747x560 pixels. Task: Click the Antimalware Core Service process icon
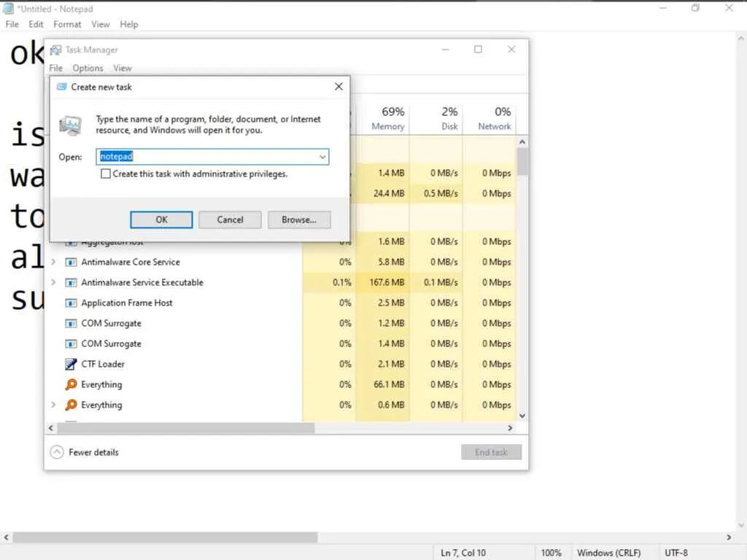(x=71, y=262)
